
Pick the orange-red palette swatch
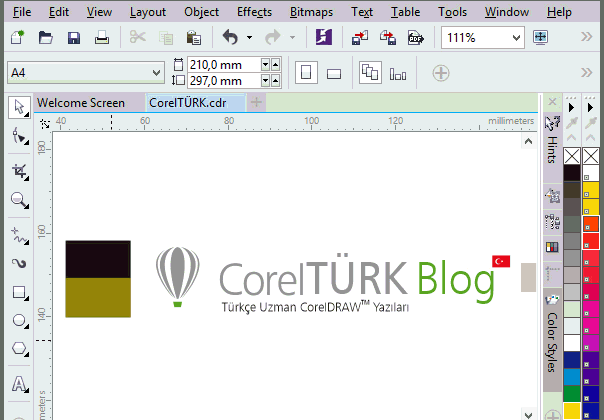point(591,224)
